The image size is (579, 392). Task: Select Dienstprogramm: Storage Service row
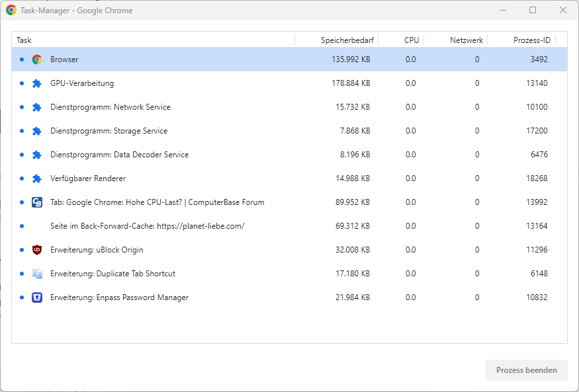point(290,131)
